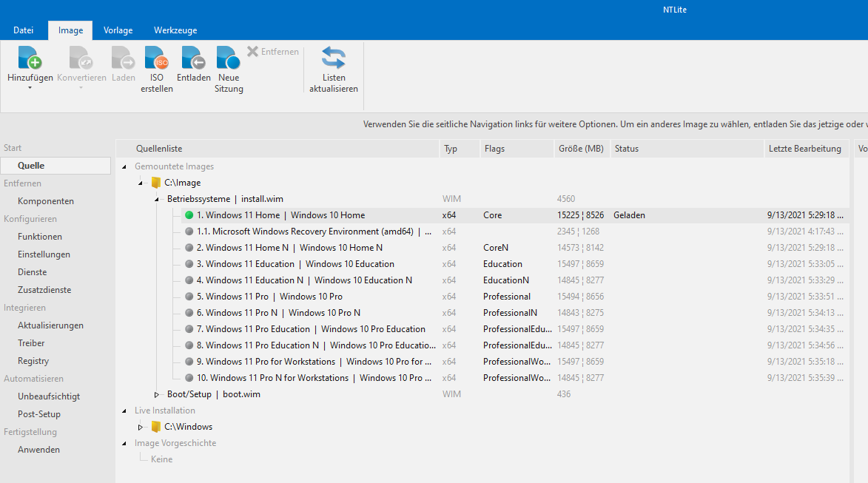Screen dimensions: 868x483
Task: Switch to the Vorlage tab
Action: coord(118,30)
